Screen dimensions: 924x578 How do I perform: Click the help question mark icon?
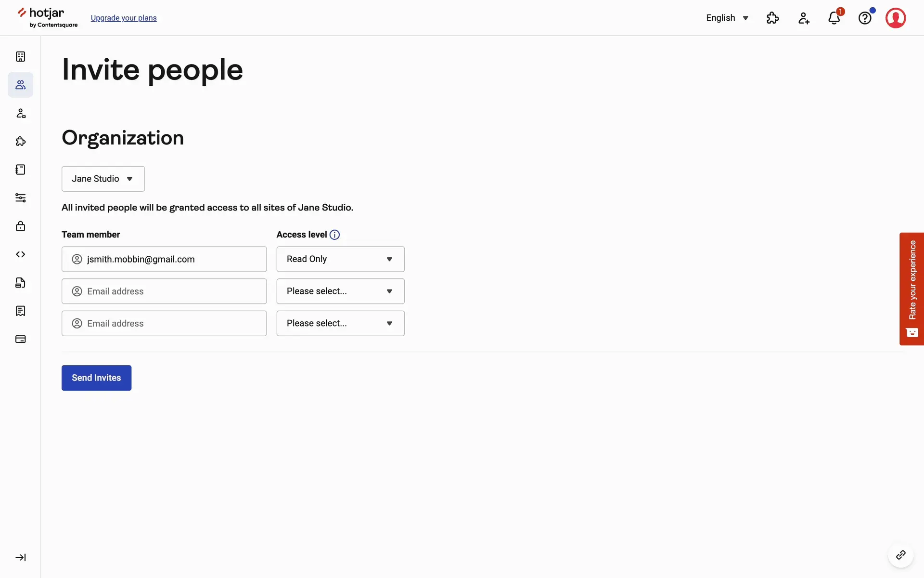click(865, 18)
